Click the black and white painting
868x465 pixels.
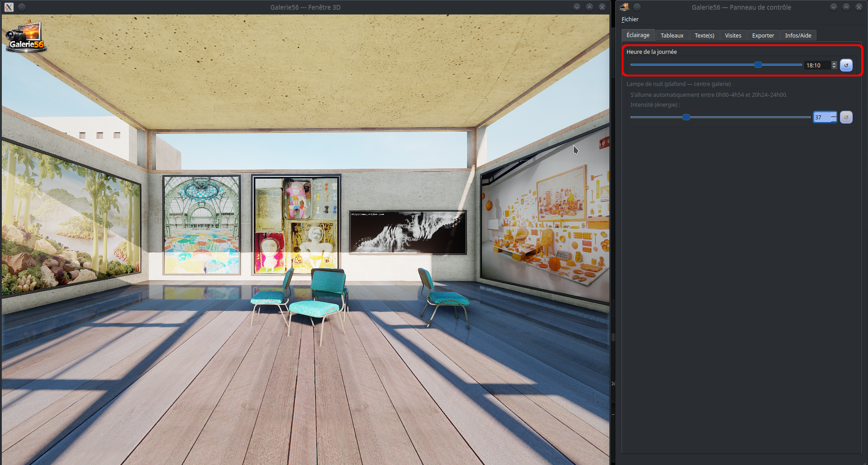point(408,232)
